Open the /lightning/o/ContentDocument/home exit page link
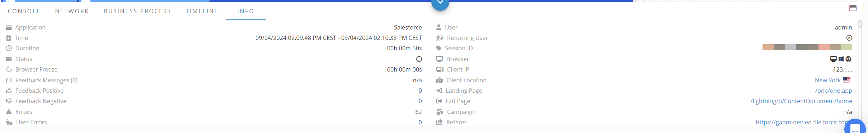Screen dimensions: 868x133 [801, 101]
